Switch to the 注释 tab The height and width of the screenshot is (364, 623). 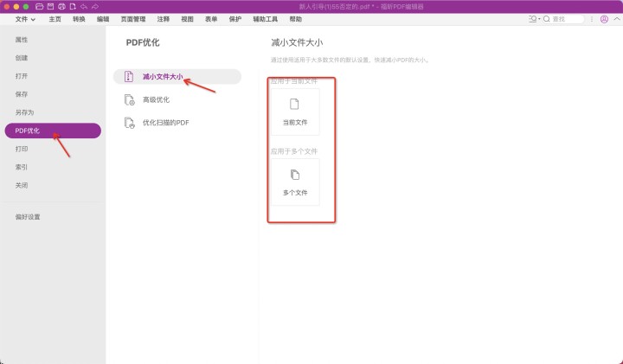[164, 18]
